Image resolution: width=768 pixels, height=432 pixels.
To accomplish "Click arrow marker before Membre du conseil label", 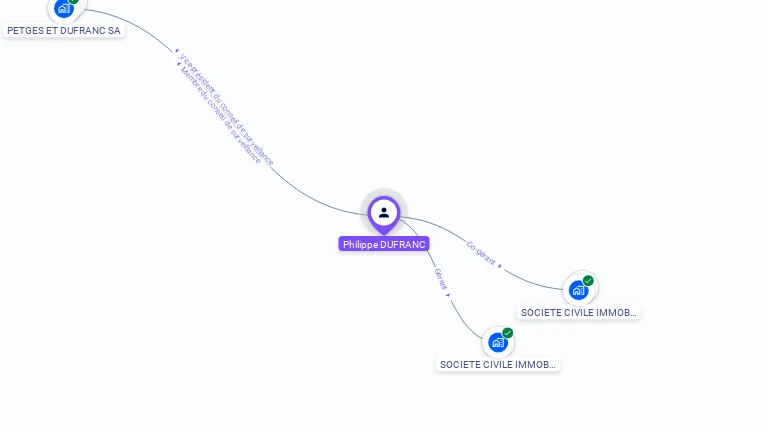I will 179,64.
